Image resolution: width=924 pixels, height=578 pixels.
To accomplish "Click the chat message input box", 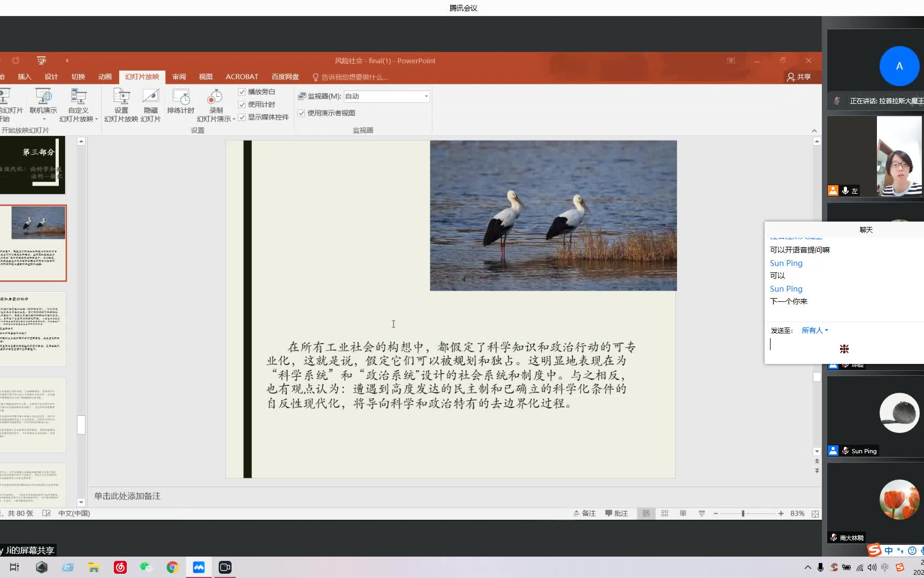I will (845, 349).
